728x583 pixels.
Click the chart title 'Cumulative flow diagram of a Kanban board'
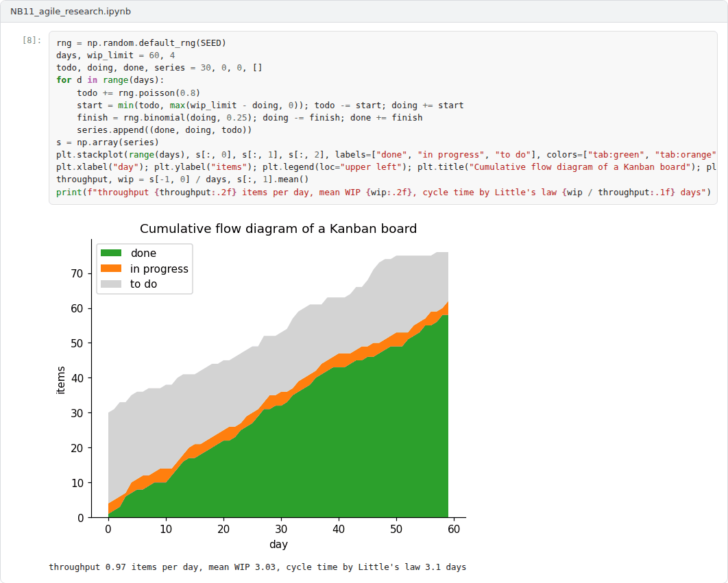tap(278, 229)
